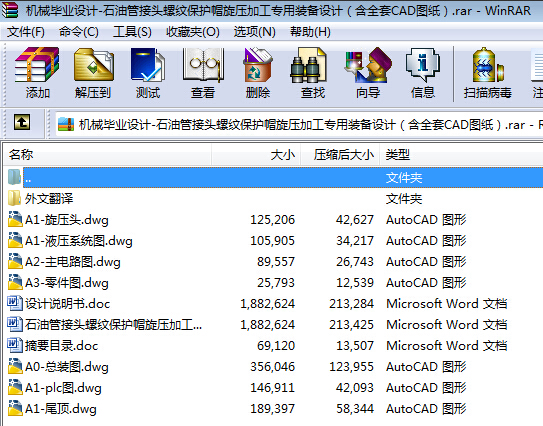The height and width of the screenshot is (426, 543).
Task: Click the 外文翻译 folder icon
Action: [15, 198]
